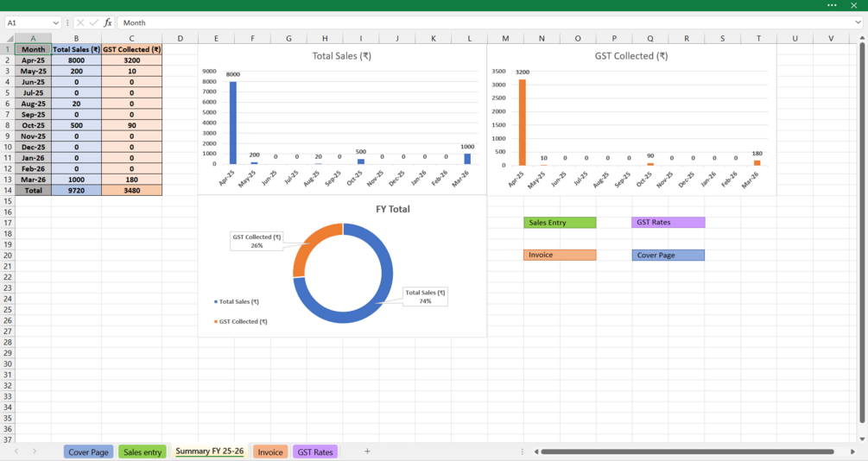Select the Total Sales (₹) header cell
Image resolution: width=868 pixels, height=461 pixels.
pyautogui.click(x=76, y=49)
